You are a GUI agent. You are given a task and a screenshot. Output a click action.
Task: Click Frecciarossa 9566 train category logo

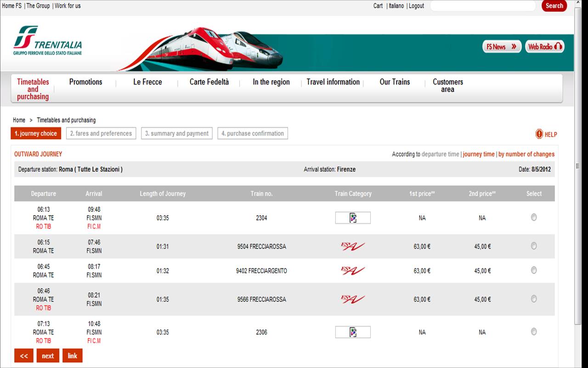353,300
